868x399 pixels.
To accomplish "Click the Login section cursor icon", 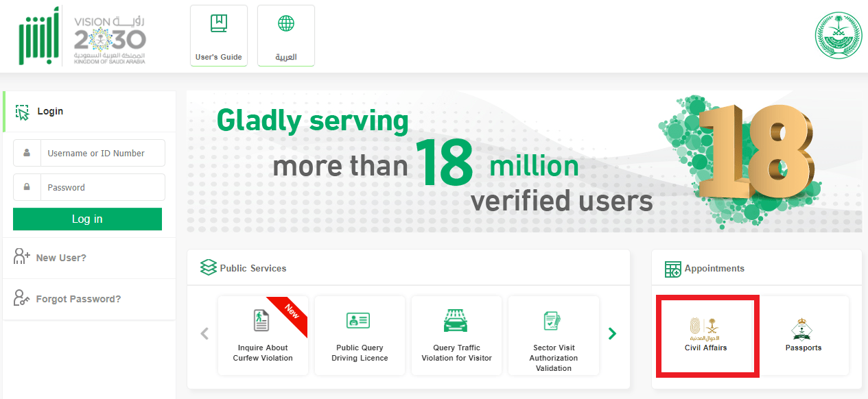I will coord(22,112).
